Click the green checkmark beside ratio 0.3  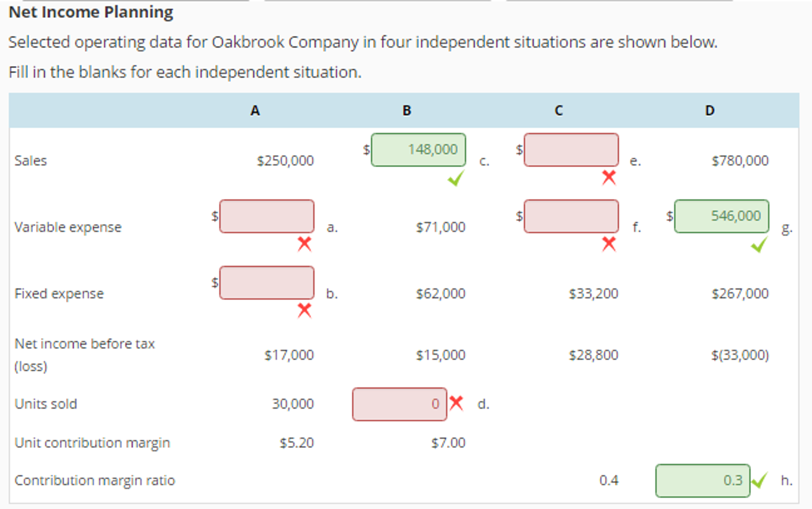click(760, 480)
